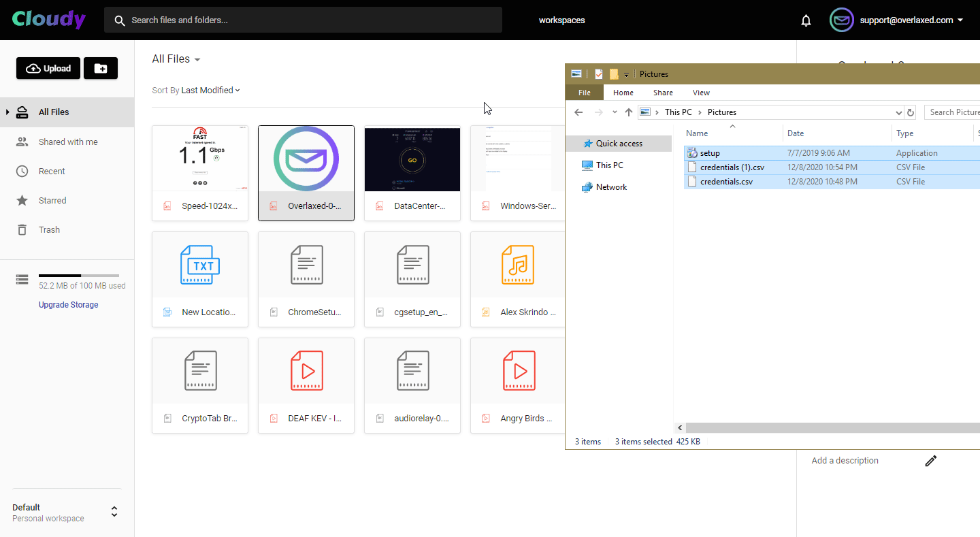Open the support@overlaxed.com account menu

click(x=912, y=20)
